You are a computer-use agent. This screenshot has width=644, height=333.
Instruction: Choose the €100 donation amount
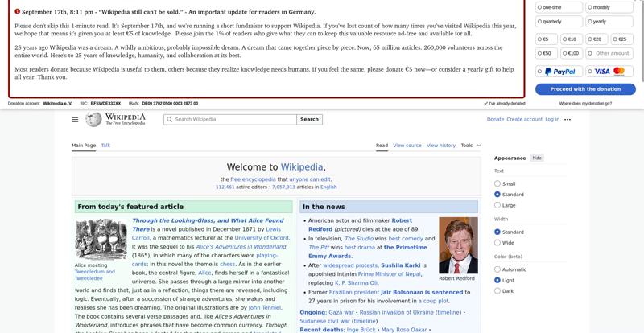[x=572, y=53]
